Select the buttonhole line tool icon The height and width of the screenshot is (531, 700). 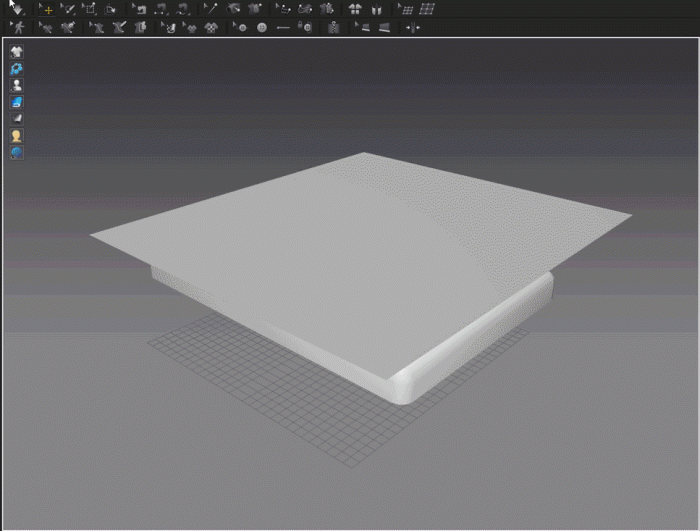(x=283, y=28)
